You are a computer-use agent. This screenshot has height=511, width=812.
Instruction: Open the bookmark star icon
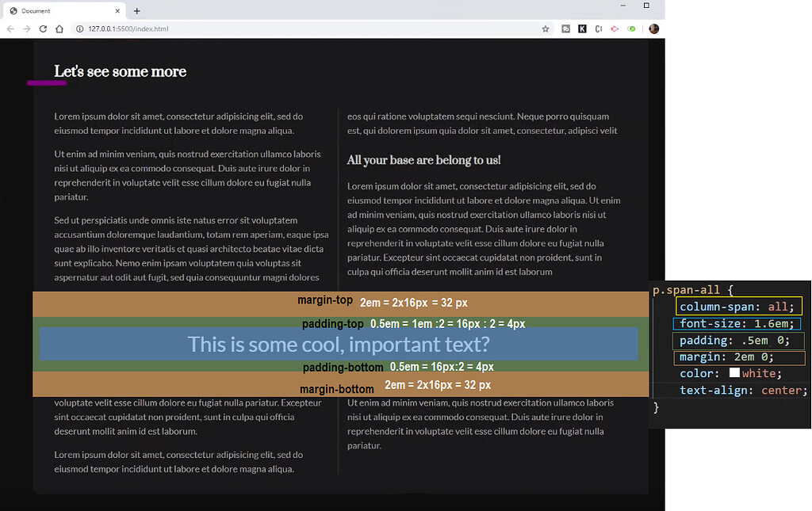(545, 28)
